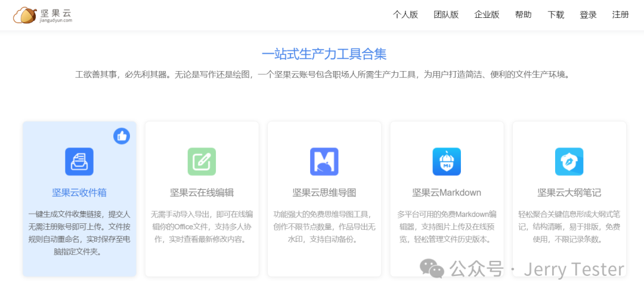Click the 无需手动导入导出 description text

(x=202, y=227)
